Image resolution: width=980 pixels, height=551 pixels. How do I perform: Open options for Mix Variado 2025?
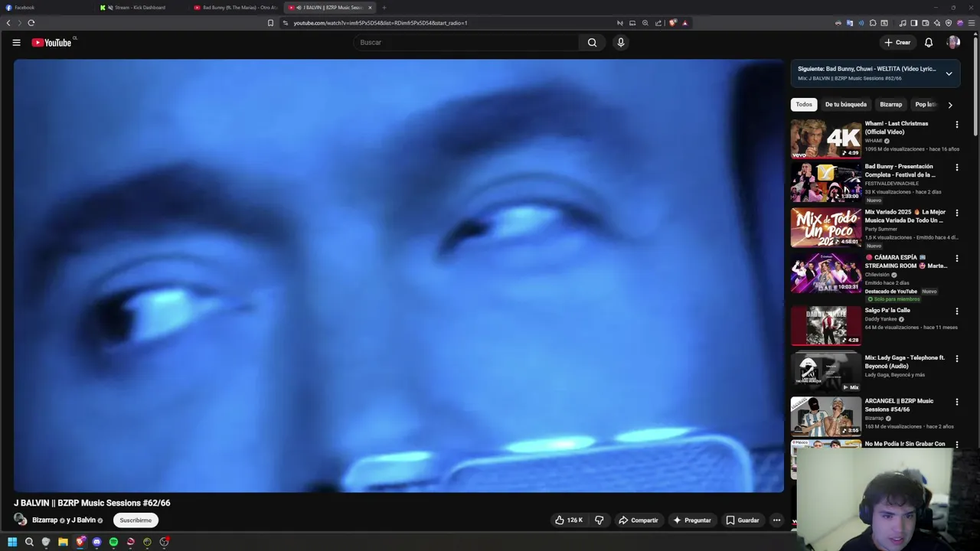[956, 213]
